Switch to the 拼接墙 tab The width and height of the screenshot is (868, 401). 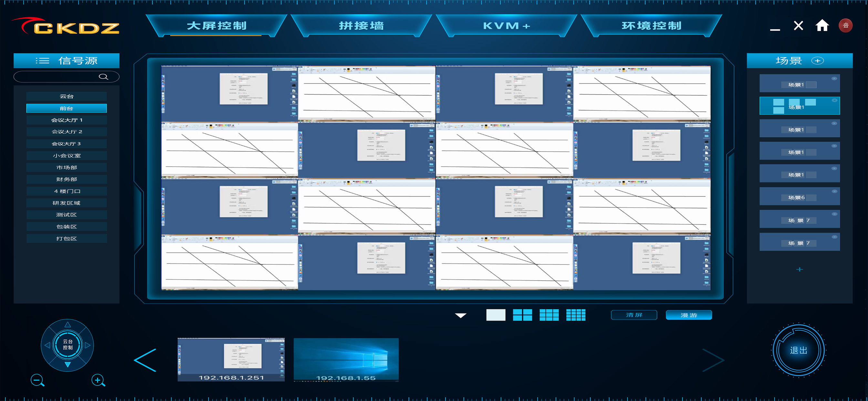point(361,26)
